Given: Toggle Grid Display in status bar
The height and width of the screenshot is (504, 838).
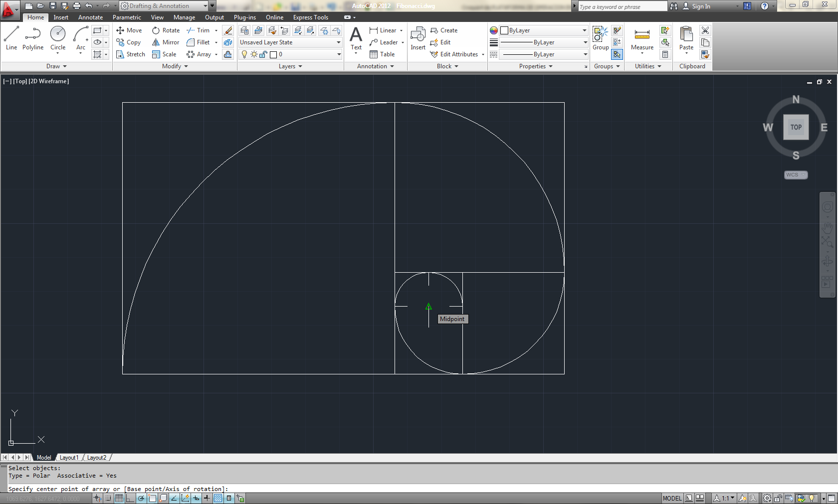Looking at the screenshot, I should click(119, 498).
